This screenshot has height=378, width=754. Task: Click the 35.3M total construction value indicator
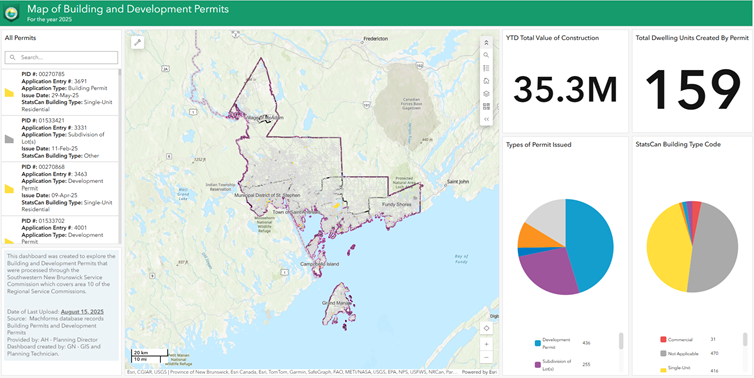566,90
